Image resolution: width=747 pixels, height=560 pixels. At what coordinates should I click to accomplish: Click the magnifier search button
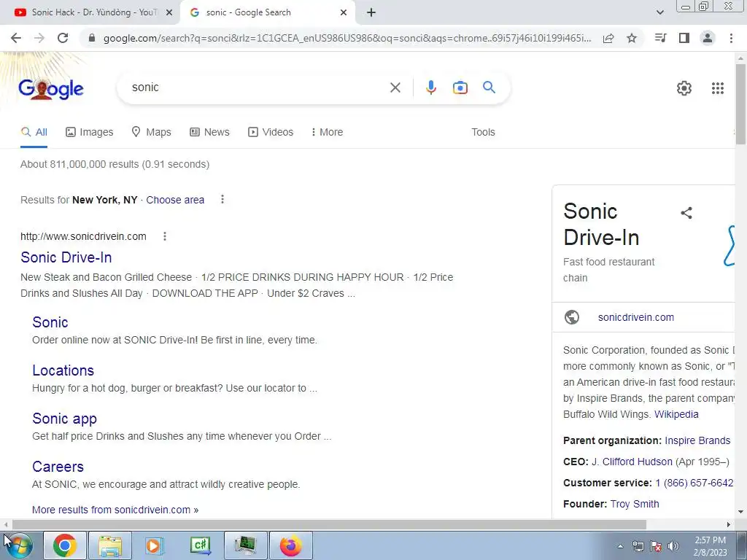(489, 87)
